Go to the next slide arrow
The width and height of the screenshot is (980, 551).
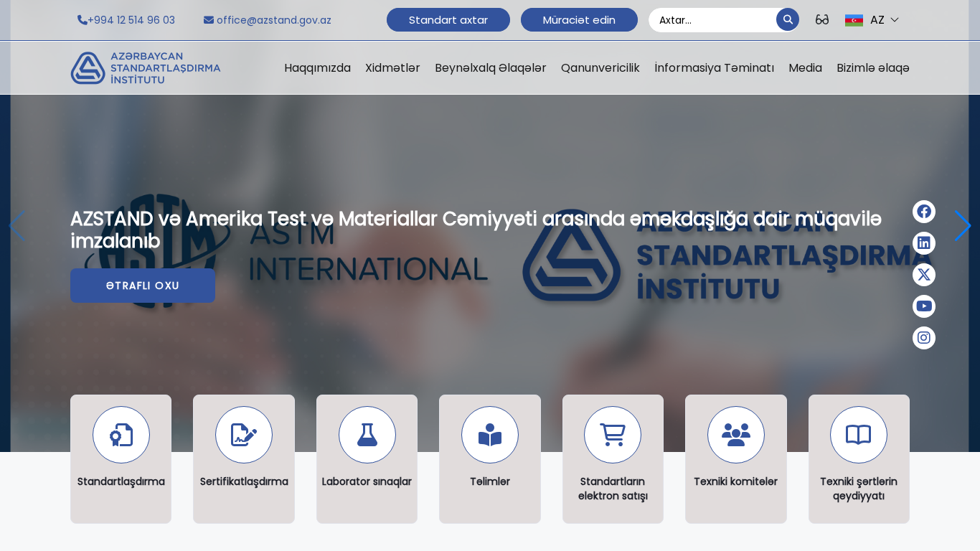click(x=963, y=226)
